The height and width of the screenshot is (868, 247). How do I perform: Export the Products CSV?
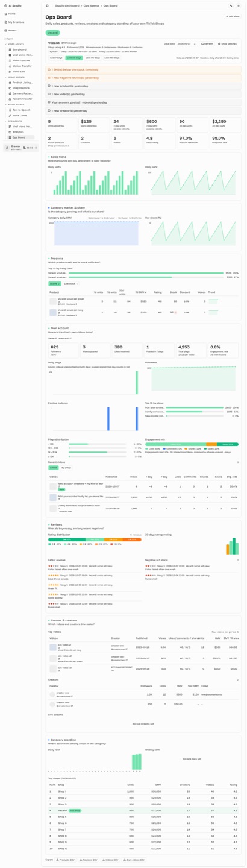tap(66, 860)
